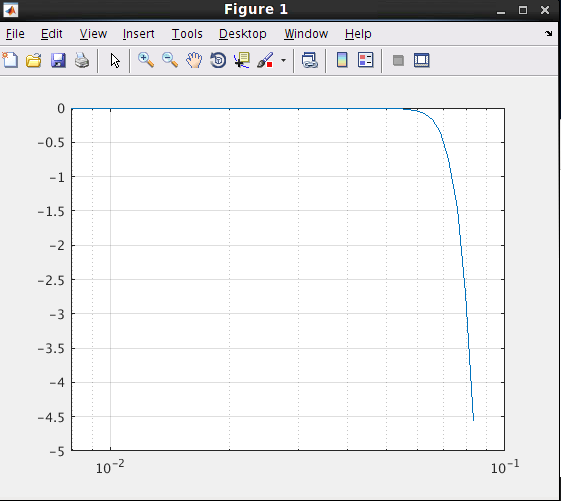Select the Zoom Out magnifier tool
The image size is (561, 501).
coord(170,60)
